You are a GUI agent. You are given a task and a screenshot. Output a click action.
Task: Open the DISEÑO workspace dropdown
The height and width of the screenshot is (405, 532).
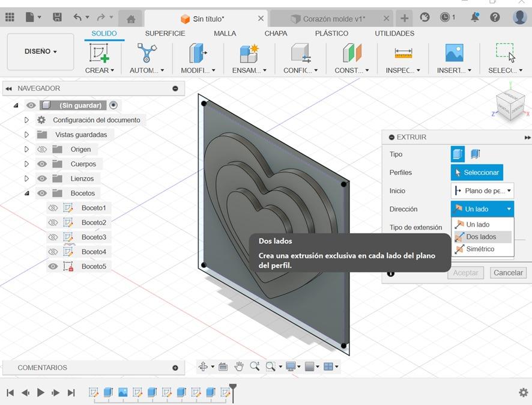[40, 52]
